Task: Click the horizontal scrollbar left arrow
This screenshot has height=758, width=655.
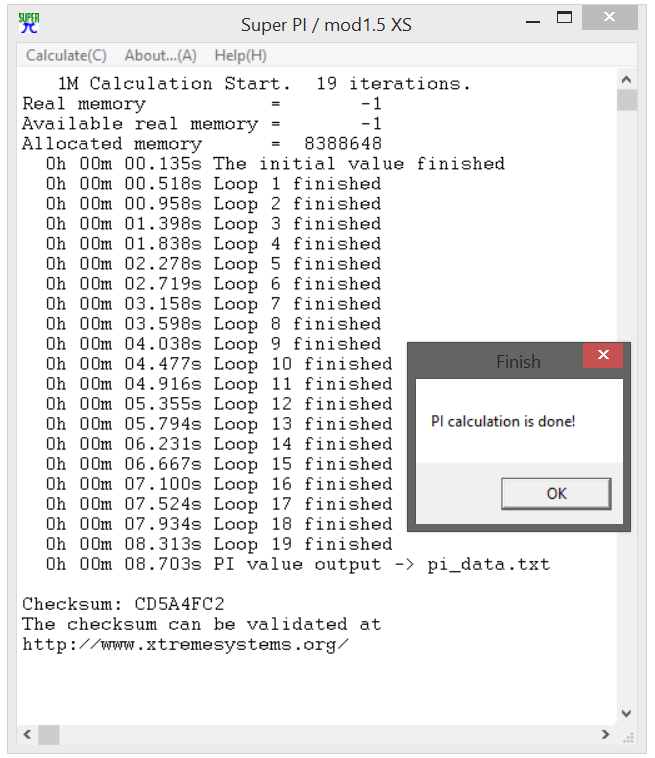Action: coord(28,735)
